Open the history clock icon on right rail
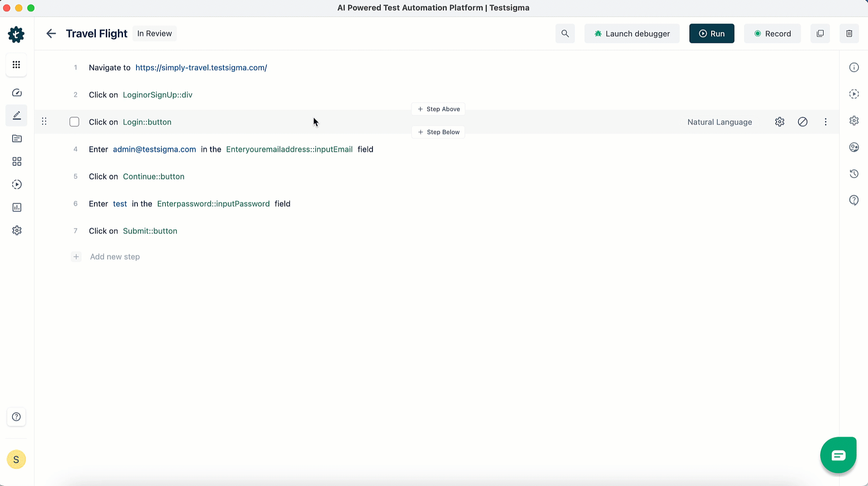The height and width of the screenshot is (486, 868). point(854,174)
